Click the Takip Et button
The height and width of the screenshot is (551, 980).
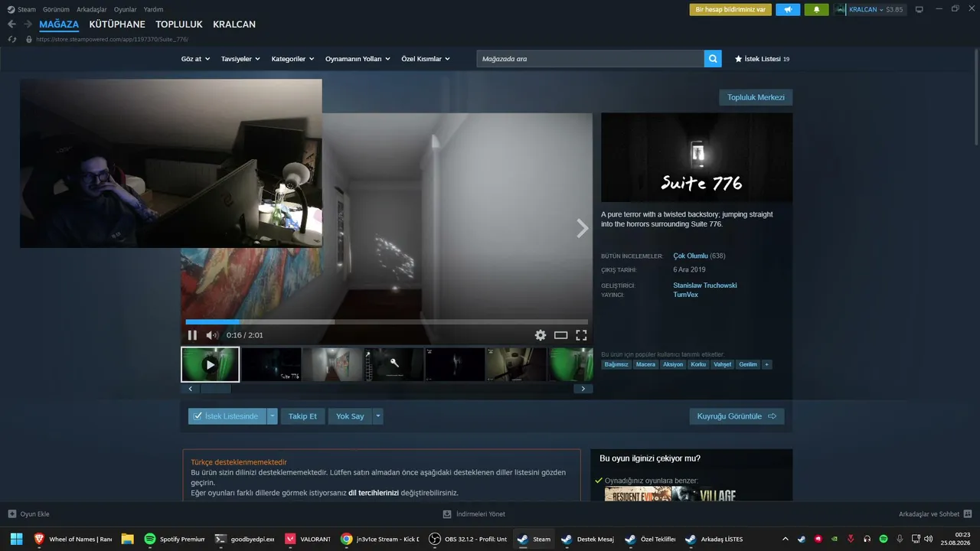click(302, 416)
